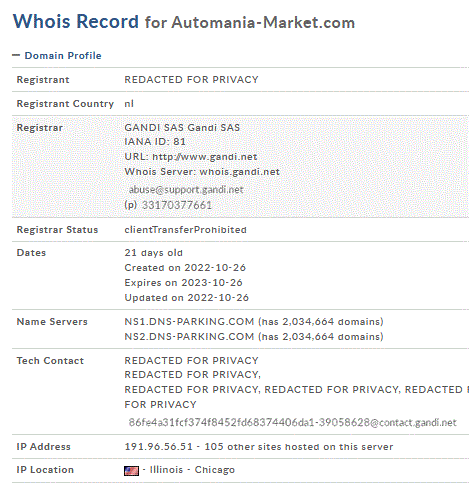
Task: Open the http://www.gandi.net URL
Action: click(x=205, y=157)
